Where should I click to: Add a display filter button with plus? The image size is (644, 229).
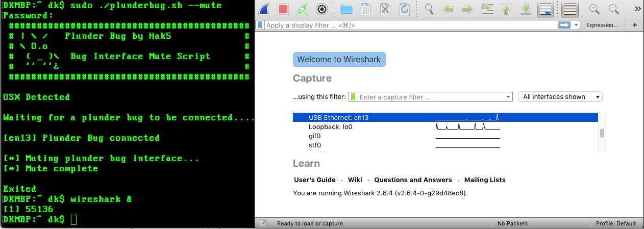pos(635,25)
